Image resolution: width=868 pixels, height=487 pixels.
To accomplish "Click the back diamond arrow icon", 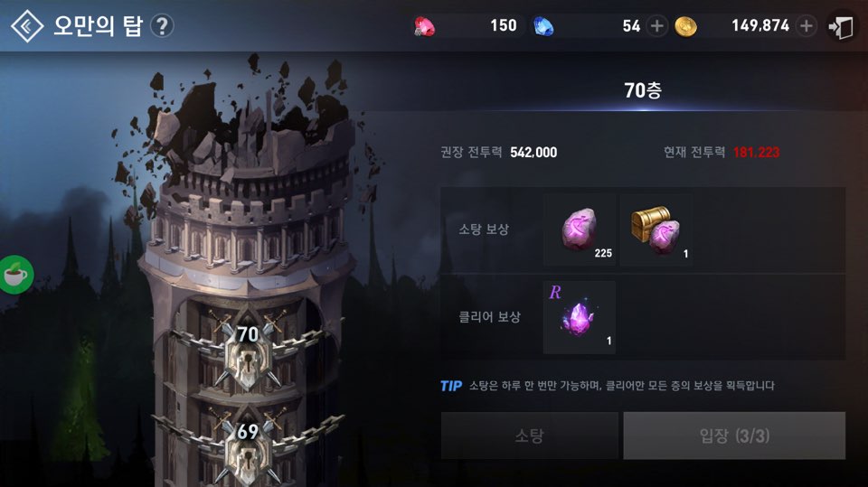I will 27,26.
